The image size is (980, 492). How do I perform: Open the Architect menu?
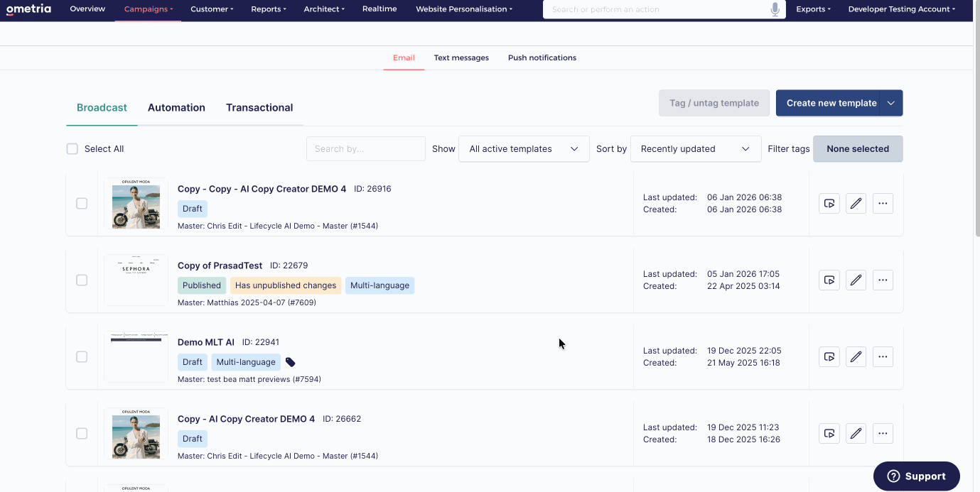pos(324,9)
